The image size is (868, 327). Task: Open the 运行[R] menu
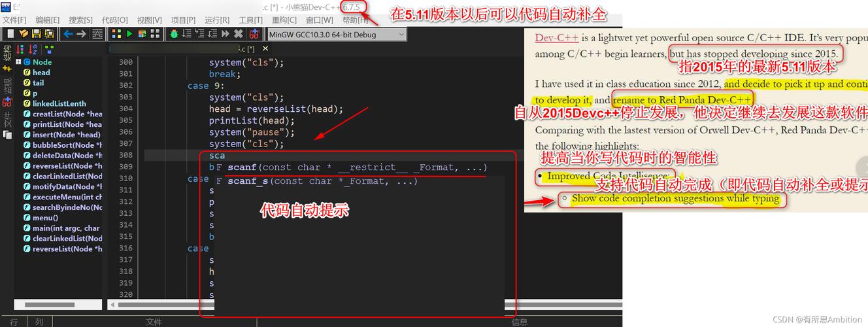click(217, 20)
